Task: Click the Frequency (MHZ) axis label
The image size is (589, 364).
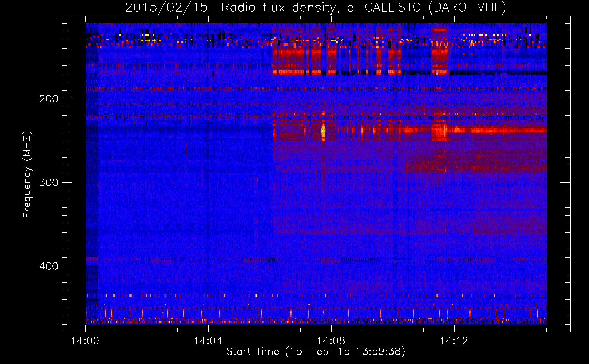Action: click(27, 175)
